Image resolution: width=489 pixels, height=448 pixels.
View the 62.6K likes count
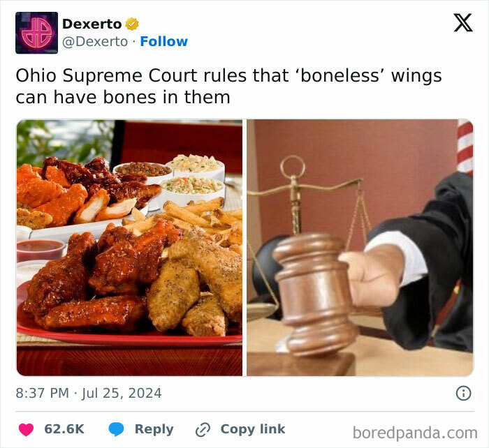pos(64,429)
